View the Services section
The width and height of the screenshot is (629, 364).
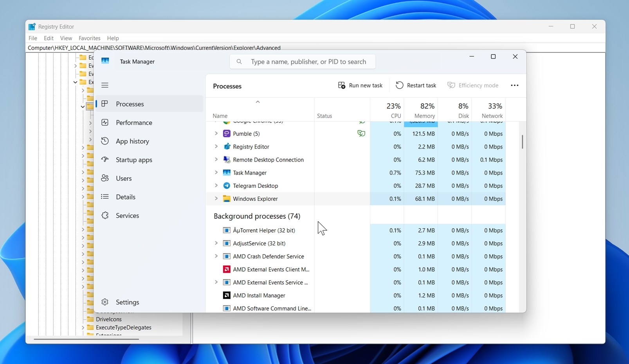pos(127,215)
